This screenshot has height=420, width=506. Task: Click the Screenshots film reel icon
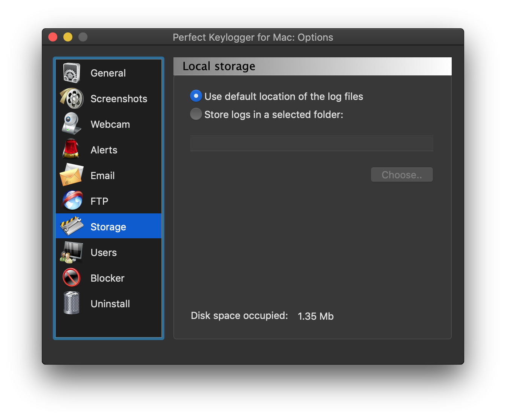71,98
